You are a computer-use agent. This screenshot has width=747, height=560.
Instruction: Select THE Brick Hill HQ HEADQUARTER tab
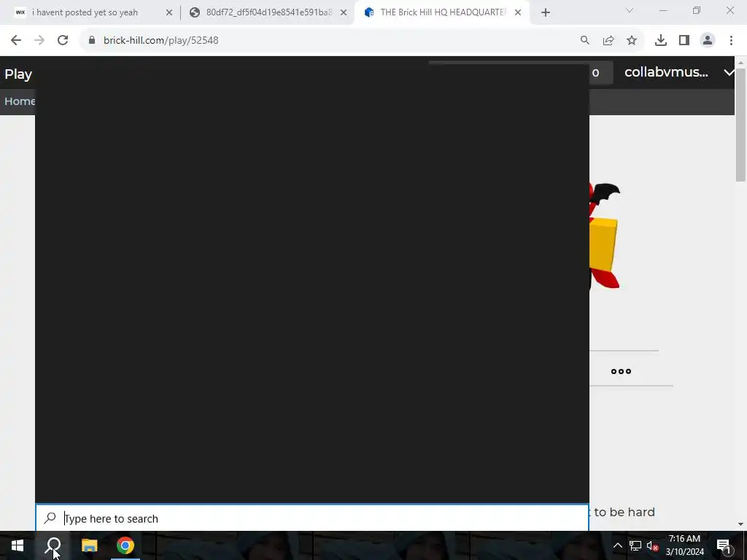(x=442, y=13)
